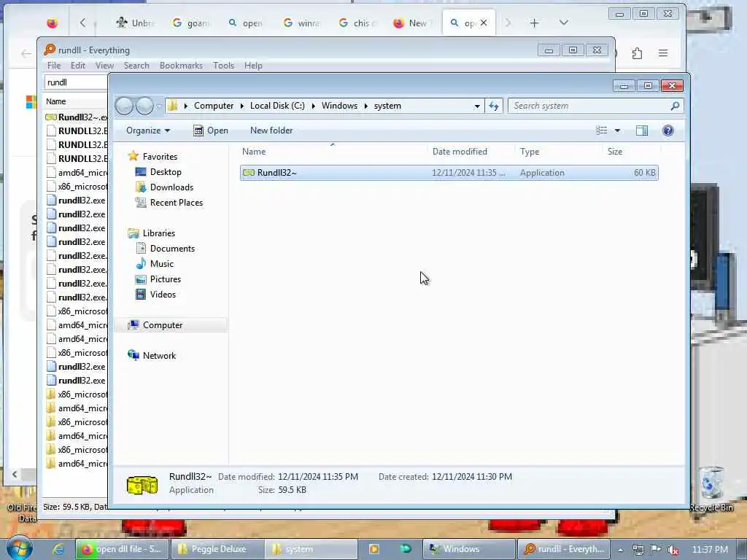Open the Music library

[161, 263]
